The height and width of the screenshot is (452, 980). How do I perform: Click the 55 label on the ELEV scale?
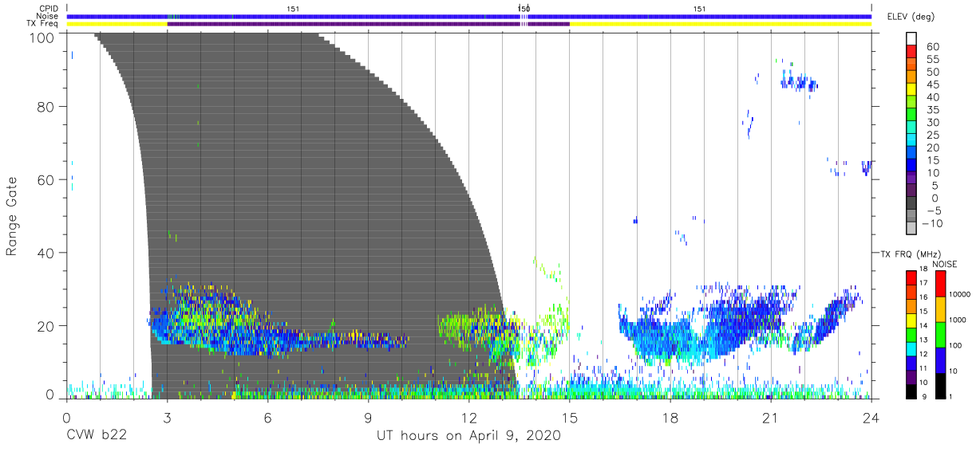[932, 60]
